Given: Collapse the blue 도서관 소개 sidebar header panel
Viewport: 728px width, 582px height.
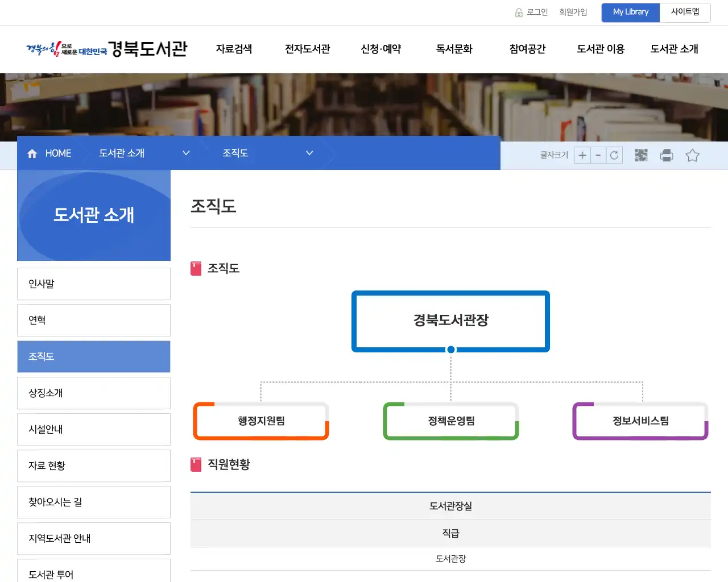Looking at the screenshot, I should tap(94, 215).
